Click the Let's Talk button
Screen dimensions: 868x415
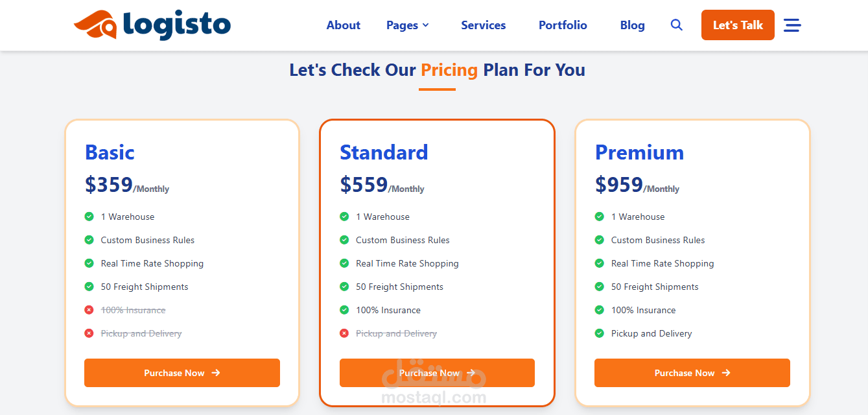click(x=738, y=25)
